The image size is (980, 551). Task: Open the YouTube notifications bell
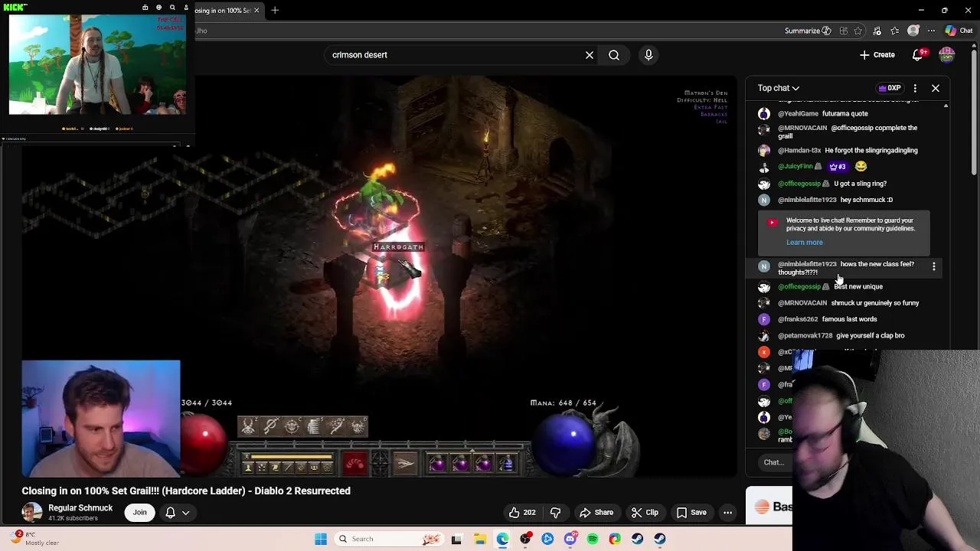[x=918, y=55]
